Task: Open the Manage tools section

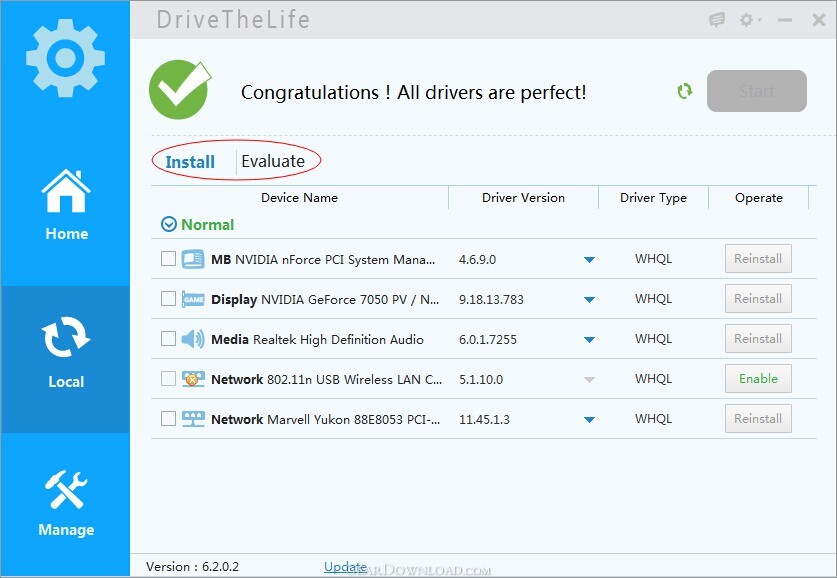Action: pyautogui.click(x=66, y=503)
